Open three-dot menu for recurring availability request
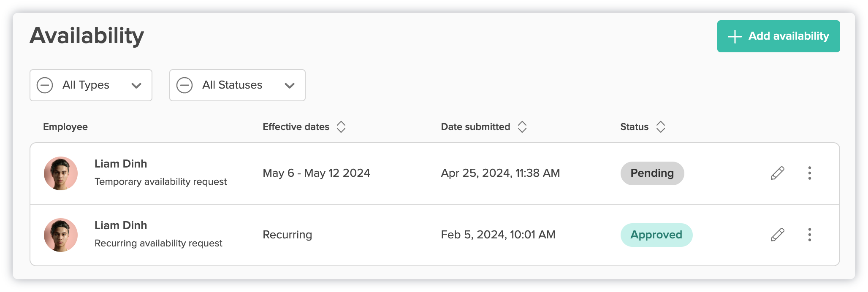This screenshot has height=292, width=868. point(809,235)
